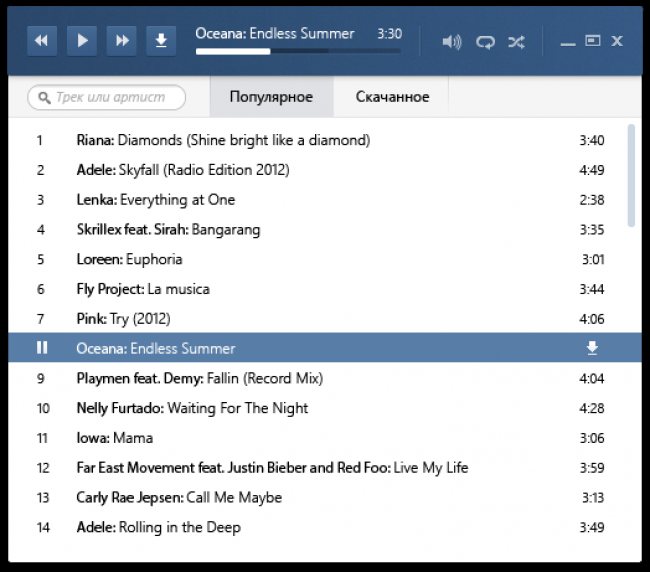Screen dimensions: 650x572
Task: Mute audio via the speaker volume icon
Action: [451, 41]
